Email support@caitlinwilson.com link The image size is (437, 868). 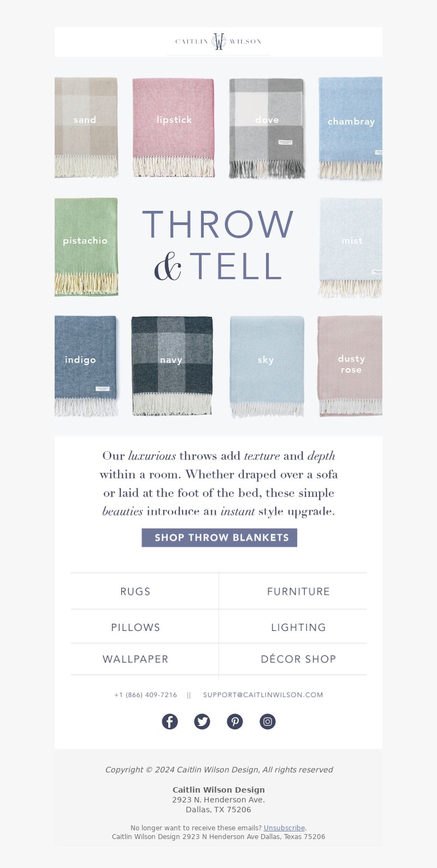click(x=263, y=695)
